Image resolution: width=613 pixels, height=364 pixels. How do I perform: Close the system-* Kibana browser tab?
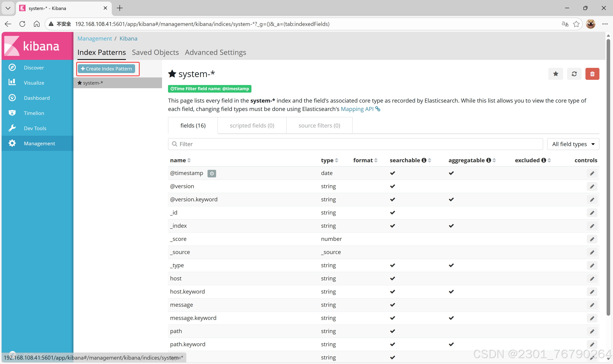click(x=105, y=8)
